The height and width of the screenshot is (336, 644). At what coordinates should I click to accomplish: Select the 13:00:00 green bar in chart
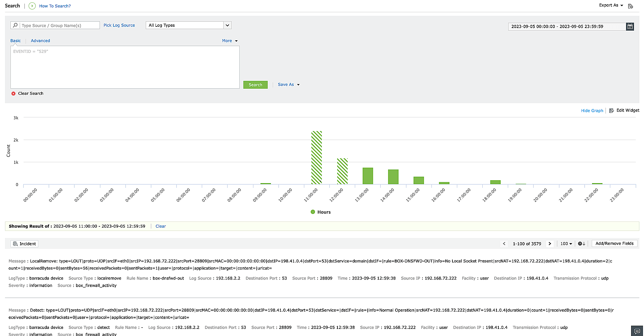pos(368,176)
